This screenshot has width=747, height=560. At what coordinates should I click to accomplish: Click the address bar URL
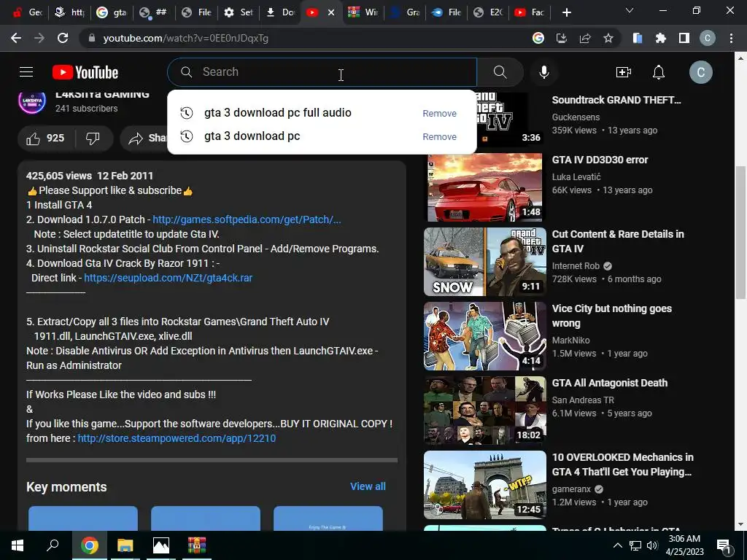click(x=186, y=38)
